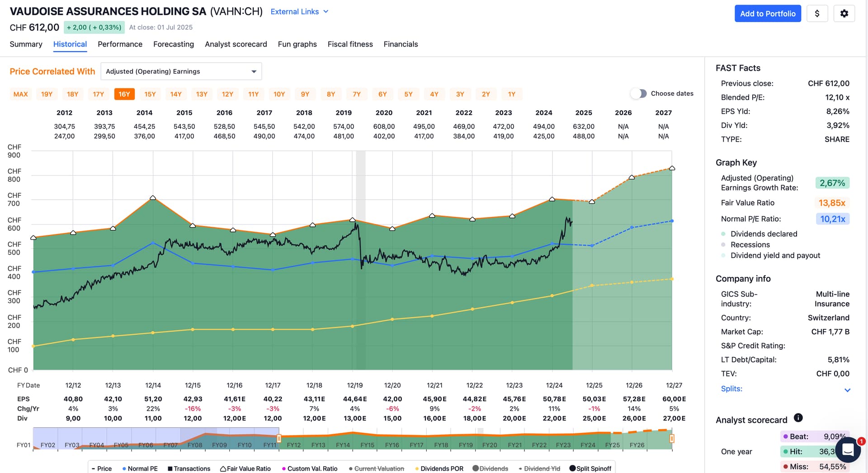
Task: Toggle Transactions legend item
Action: (x=189, y=468)
